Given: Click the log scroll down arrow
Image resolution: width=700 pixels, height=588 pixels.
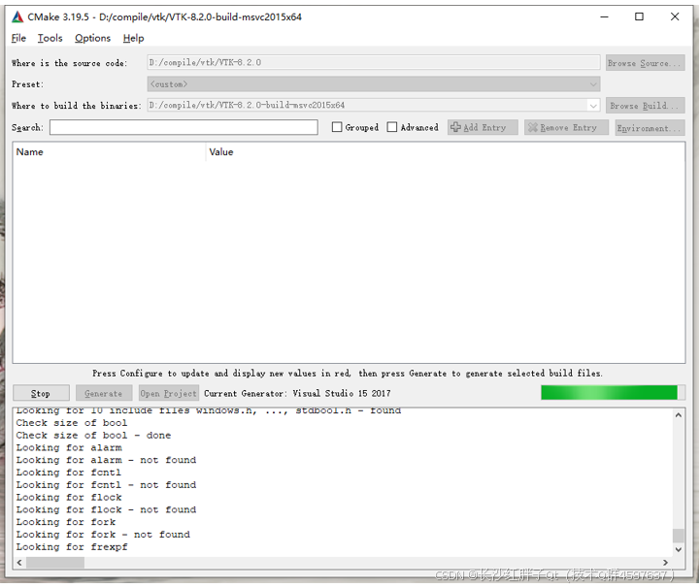Looking at the screenshot, I should 678,549.
